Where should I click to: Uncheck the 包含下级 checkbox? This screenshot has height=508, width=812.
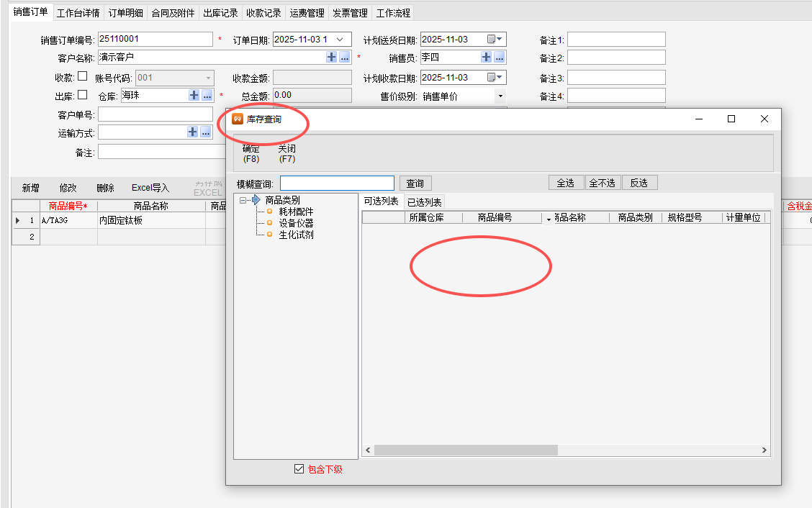point(299,469)
